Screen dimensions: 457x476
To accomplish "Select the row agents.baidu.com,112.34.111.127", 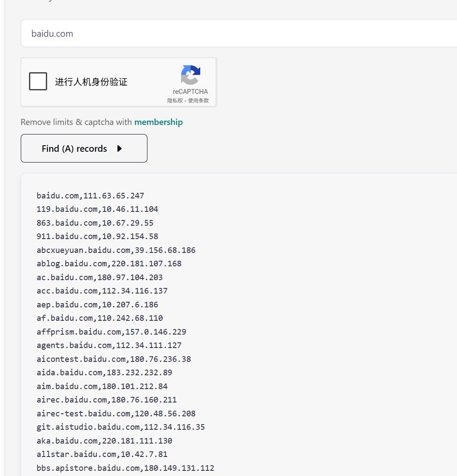I will tap(109, 345).
